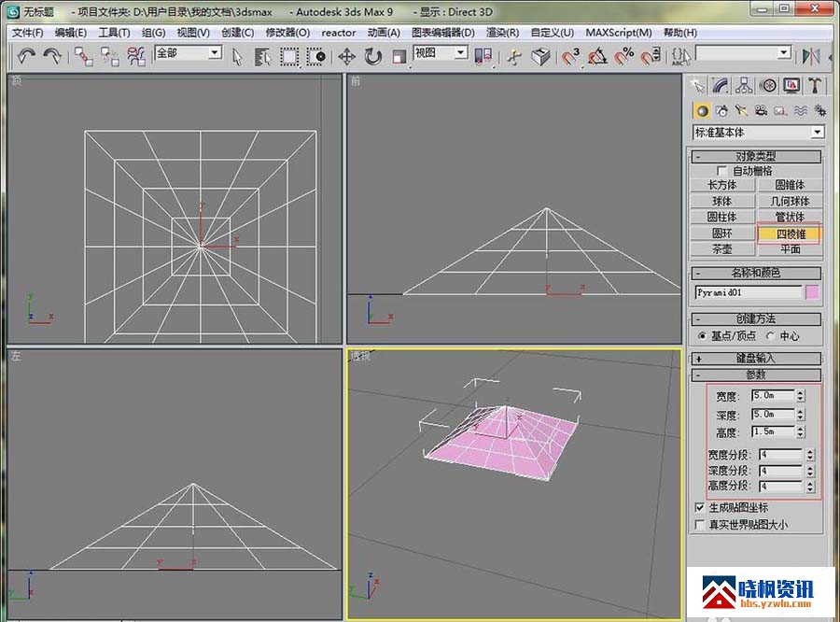Select Geometry category sphere icon

tap(702, 111)
